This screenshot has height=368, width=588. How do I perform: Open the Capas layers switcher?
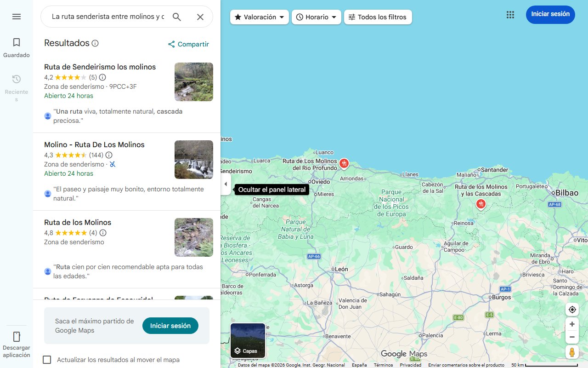[248, 340]
